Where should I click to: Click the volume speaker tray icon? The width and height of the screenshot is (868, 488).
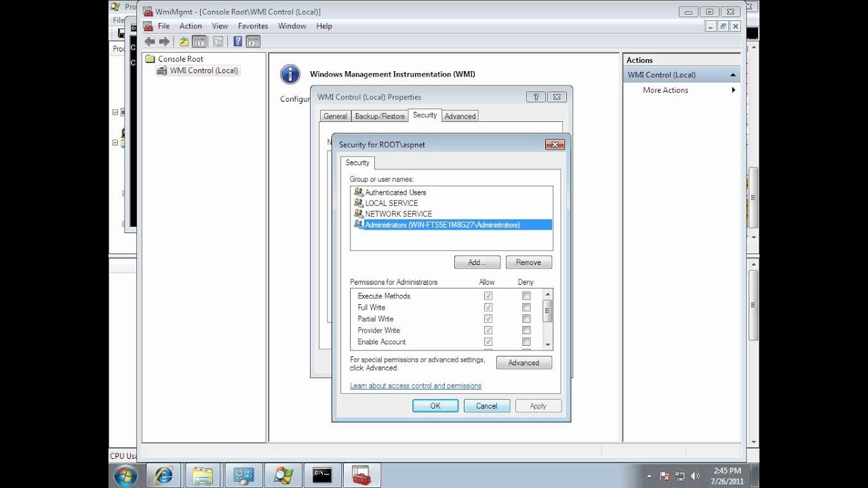coord(695,476)
